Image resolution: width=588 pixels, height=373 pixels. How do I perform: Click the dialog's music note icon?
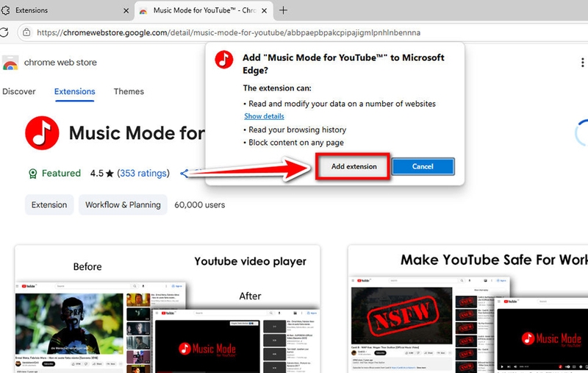(x=224, y=60)
